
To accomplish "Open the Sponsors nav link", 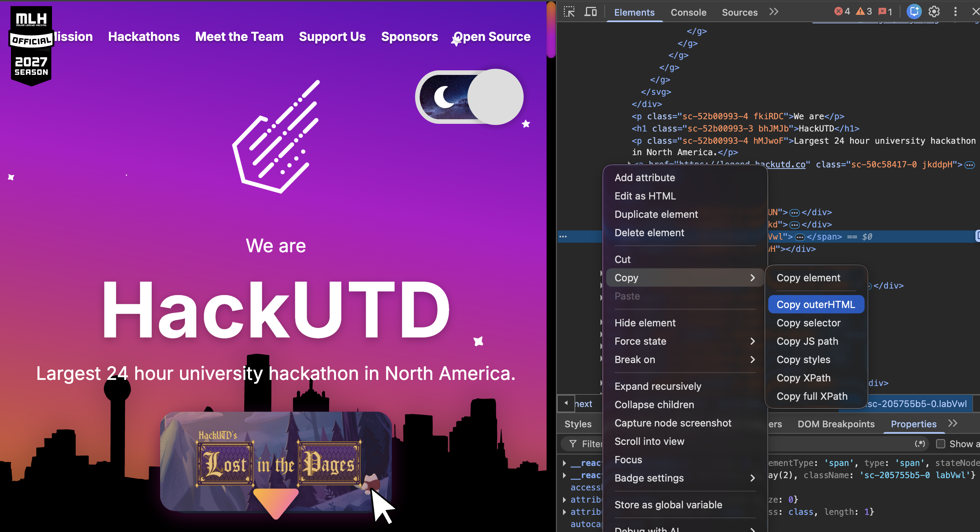I will [409, 36].
